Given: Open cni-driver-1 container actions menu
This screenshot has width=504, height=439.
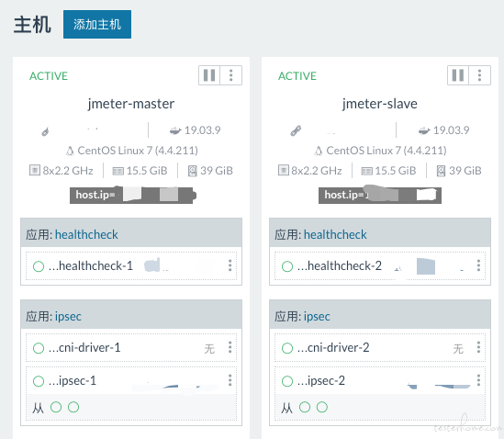Looking at the screenshot, I should pos(230,347).
